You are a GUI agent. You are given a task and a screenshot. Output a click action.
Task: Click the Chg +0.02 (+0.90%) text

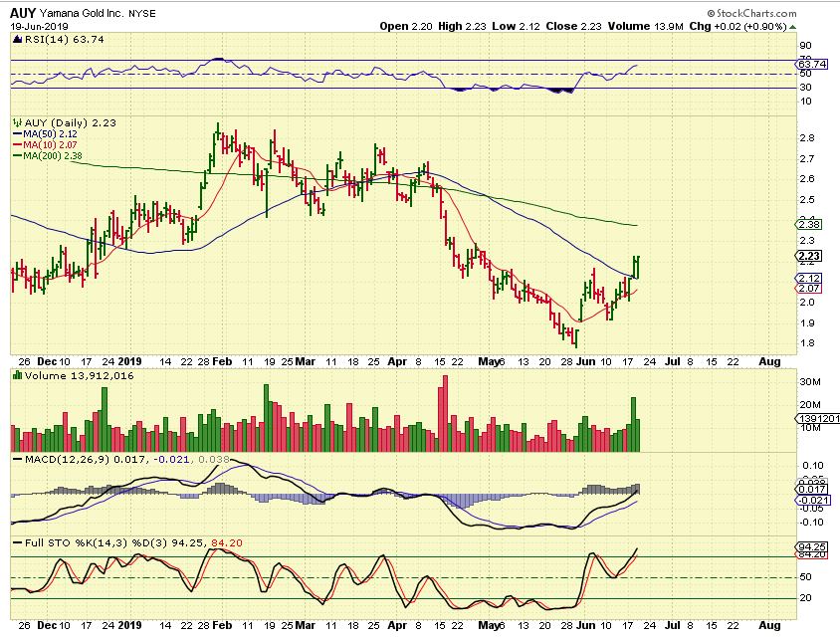737,26
